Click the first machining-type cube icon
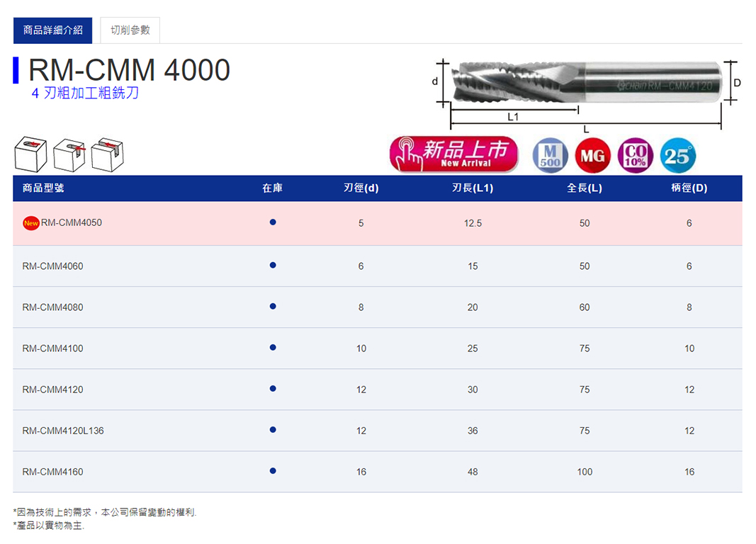Image resolution: width=756 pixels, height=544 pixels. [30, 154]
